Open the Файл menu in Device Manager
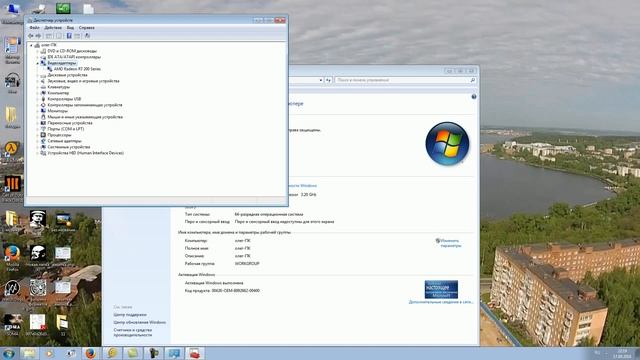This screenshot has height=360, width=640. click(34, 28)
